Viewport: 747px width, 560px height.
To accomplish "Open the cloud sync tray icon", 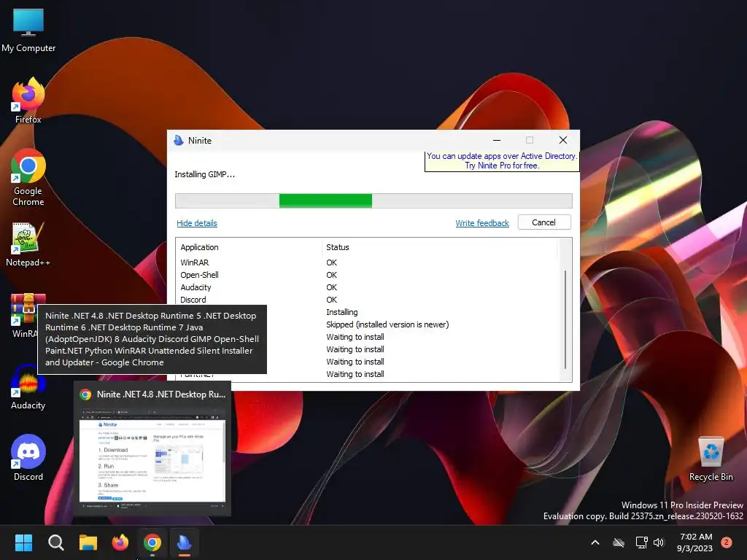I will coord(619,542).
